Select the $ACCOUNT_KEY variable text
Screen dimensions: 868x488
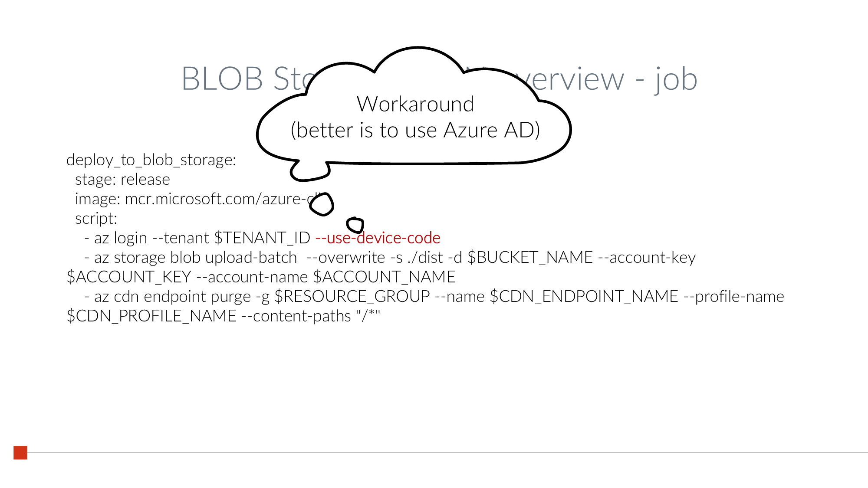coord(129,277)
